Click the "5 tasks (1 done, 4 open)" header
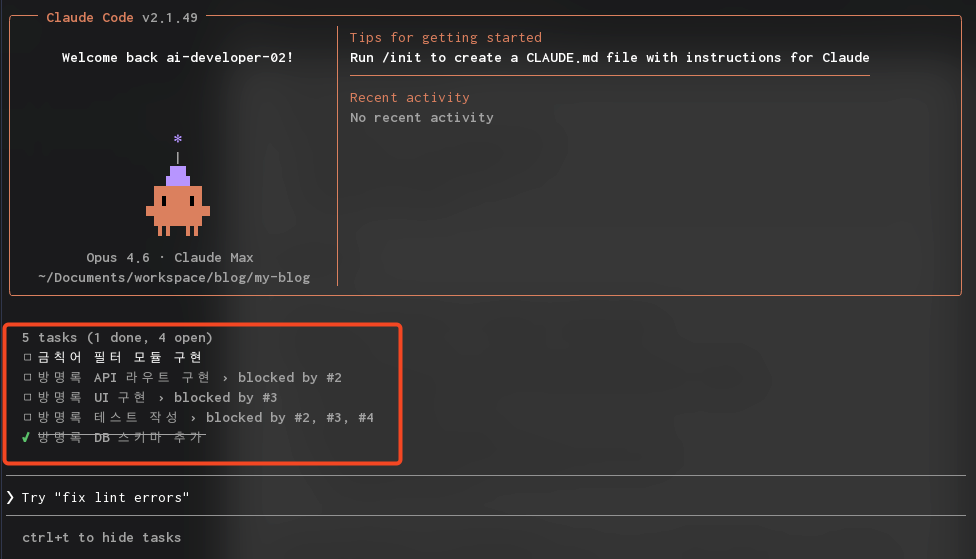The height and width of the screenshot is (559, 976). pos(117,337)
